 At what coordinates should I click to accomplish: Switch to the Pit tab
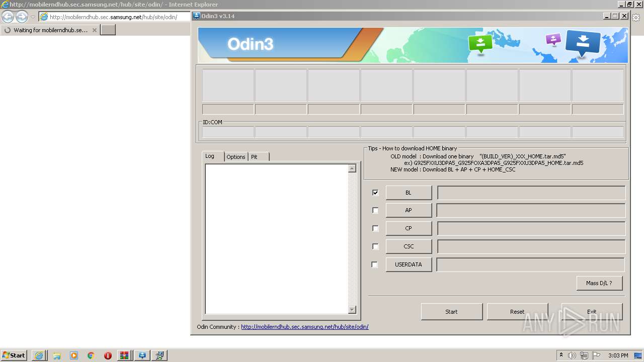pyautogui.click(x=259, y=157)
